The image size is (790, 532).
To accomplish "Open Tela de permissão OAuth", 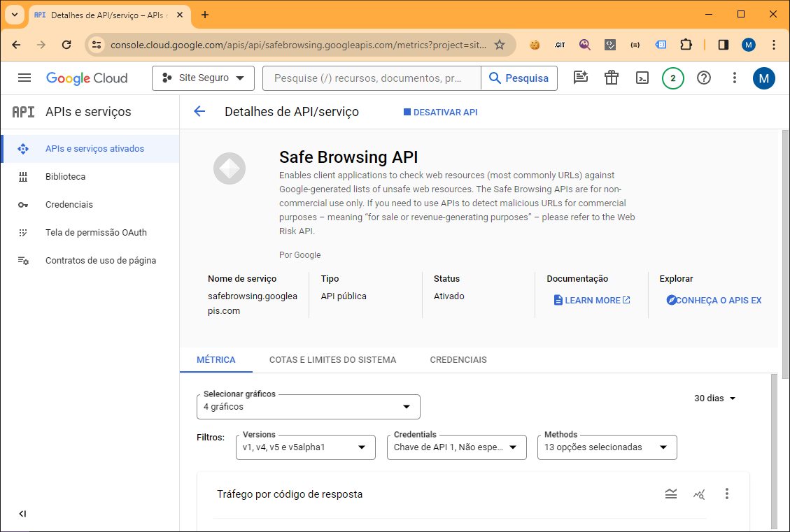I will click(x=90, y=233).
